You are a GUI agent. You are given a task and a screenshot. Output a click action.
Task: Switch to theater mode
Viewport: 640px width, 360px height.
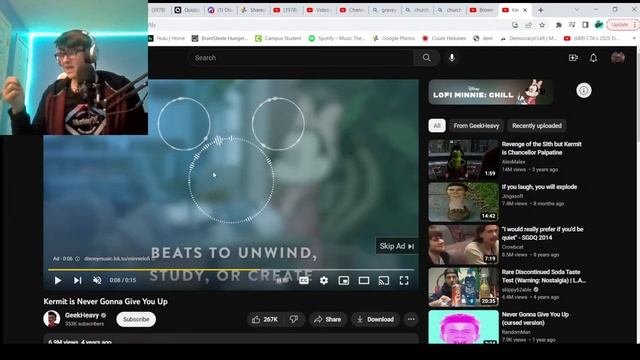coord(364,280)
